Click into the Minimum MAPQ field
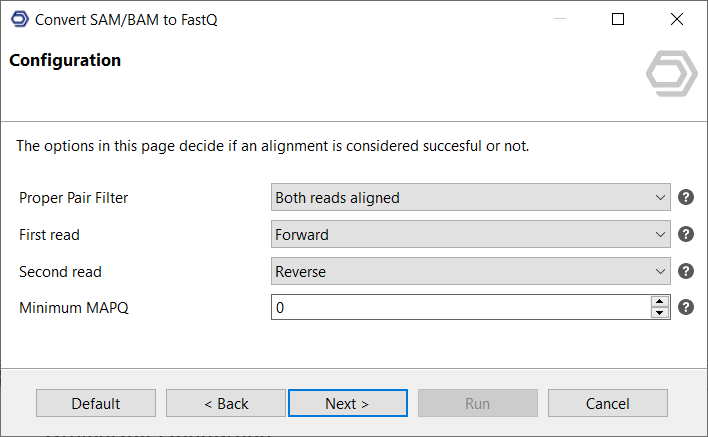Image resolution: width=708 pixels, height=437 pixels. (x=460, y=308)
